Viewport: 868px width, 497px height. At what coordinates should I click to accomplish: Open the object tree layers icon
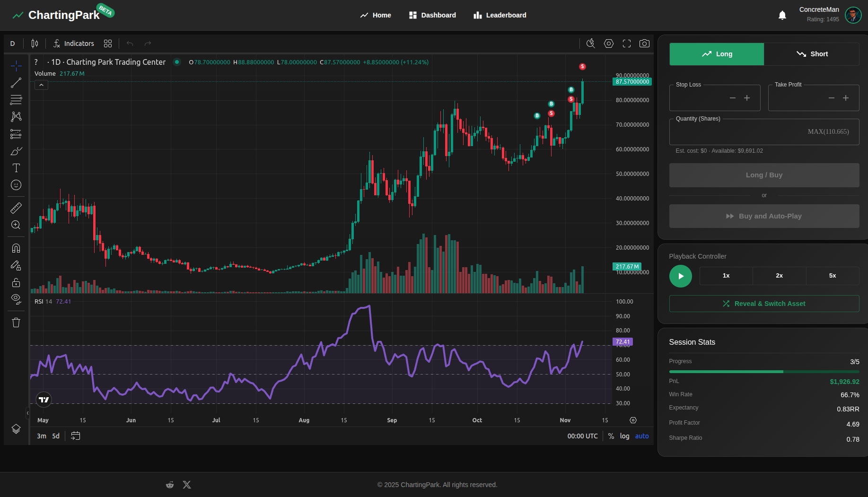click(16, 429)
